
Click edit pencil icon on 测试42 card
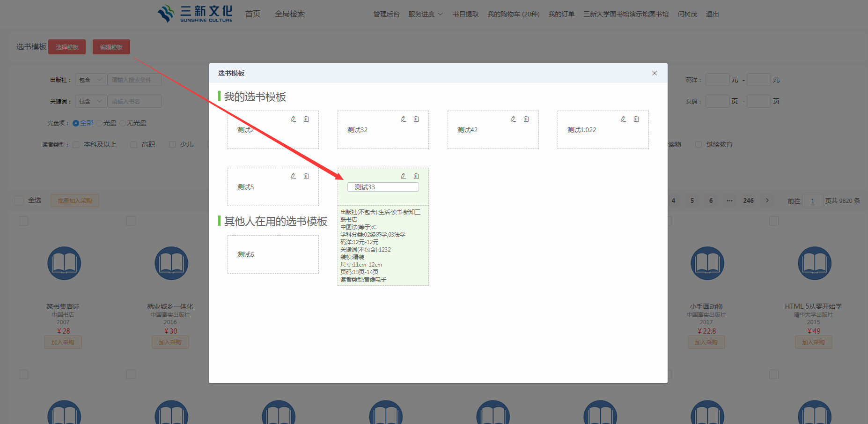pyautogui.click(x=513, y=119)
